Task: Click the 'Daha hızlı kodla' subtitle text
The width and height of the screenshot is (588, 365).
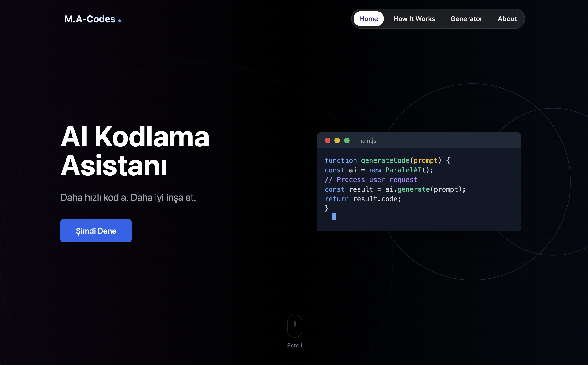Action: [128, 197]
